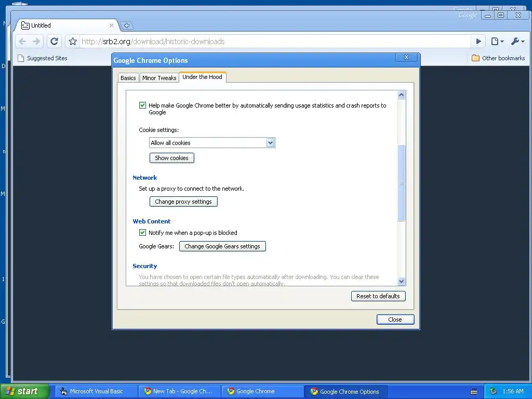Click the Security section heading
Viewport: 532px width, 399px height.
point(145,266)
